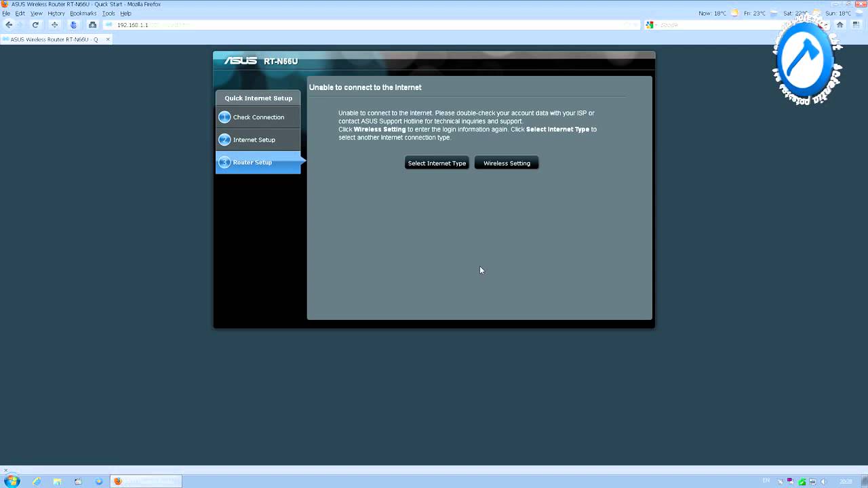Click the fourth pinned taskbar icon
The height and width of the screenshot is (488, 868).
(x=78, y=481)
